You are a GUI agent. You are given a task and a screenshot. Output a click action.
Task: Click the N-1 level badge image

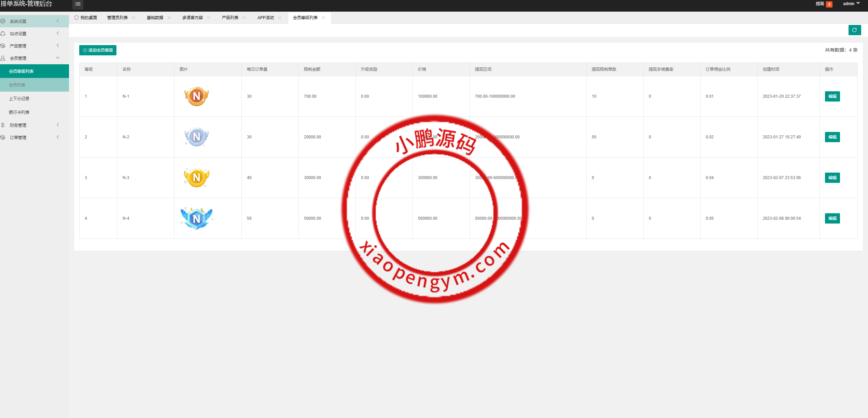tap(196, 96)
